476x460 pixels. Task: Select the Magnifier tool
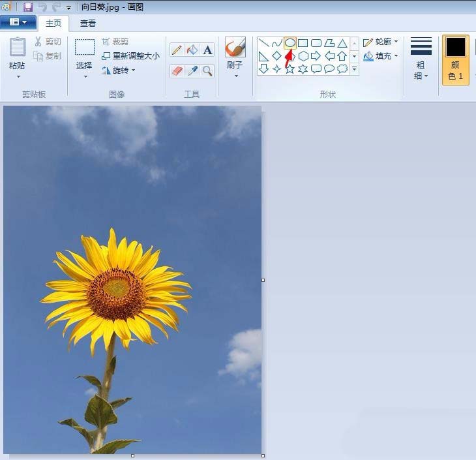click(207, 71)
